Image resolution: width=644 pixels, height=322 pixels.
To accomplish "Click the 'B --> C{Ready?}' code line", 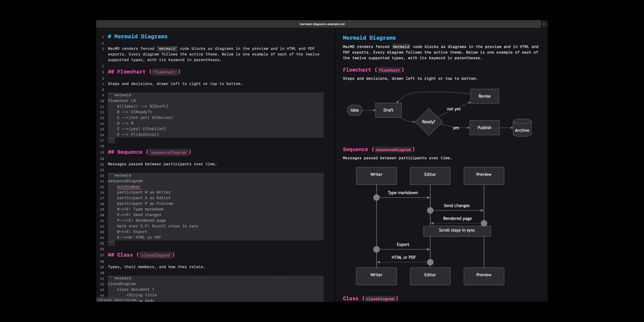I will (134, 112).
